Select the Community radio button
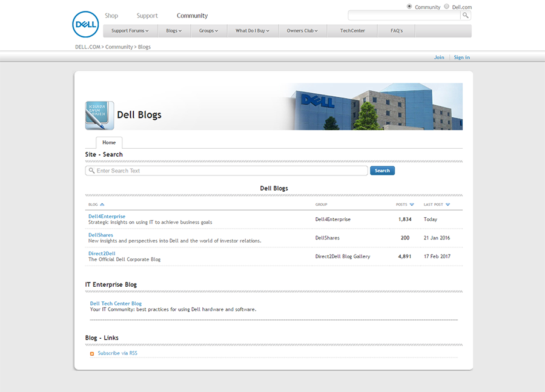Viewport: 545px width, 392px height. click(409, 7)
